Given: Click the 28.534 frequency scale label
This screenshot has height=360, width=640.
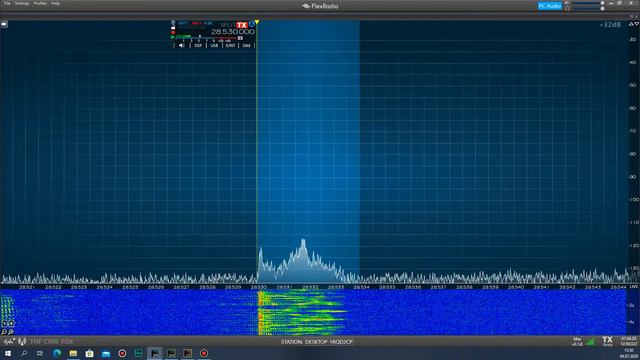Looking at the screenshot, I should click(361, 287).
